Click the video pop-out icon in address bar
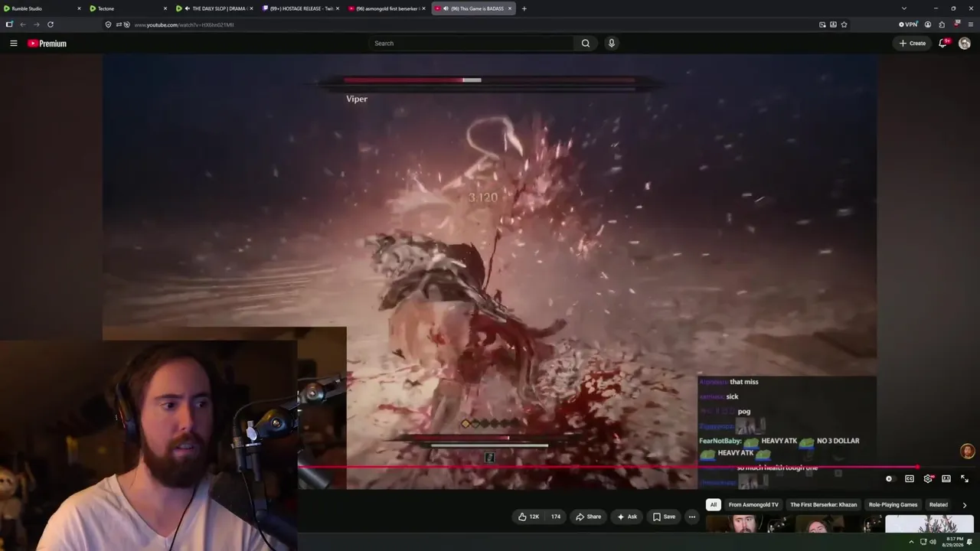980x551 pixels. click(x=822, y=24)
